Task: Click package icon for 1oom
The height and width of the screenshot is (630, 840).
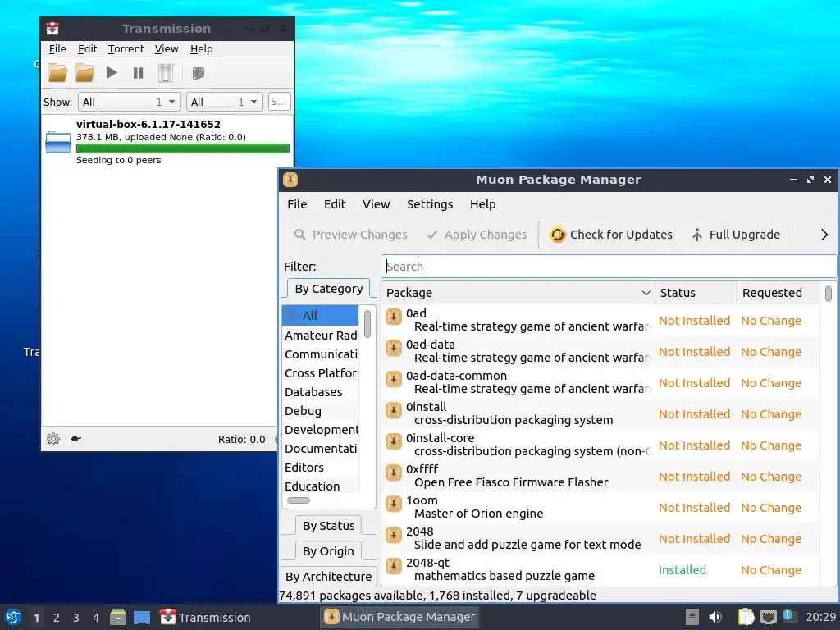Action: 394,503
